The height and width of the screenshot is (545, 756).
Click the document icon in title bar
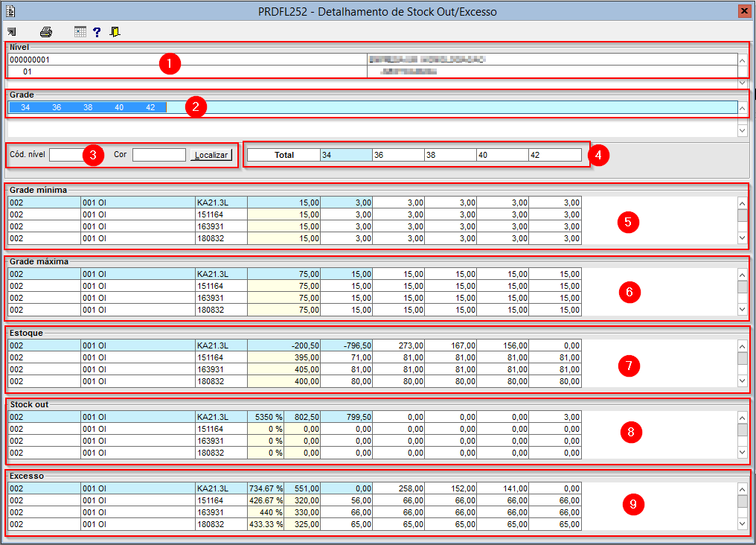(x=10, y=10)
